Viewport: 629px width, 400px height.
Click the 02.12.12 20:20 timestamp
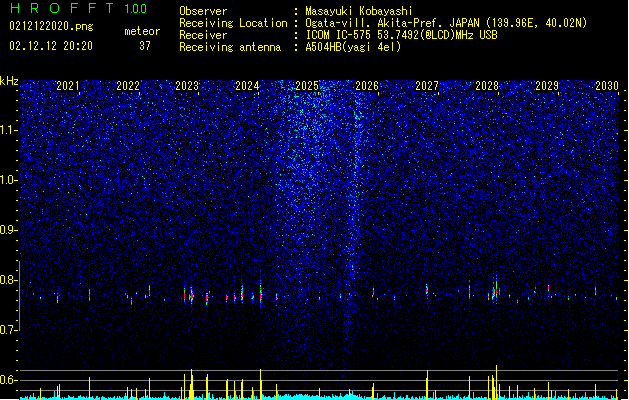51,46
